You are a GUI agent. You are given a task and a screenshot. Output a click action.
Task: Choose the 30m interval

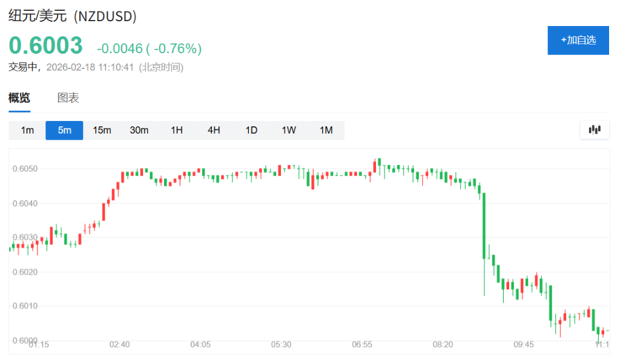tap(139, 130)
